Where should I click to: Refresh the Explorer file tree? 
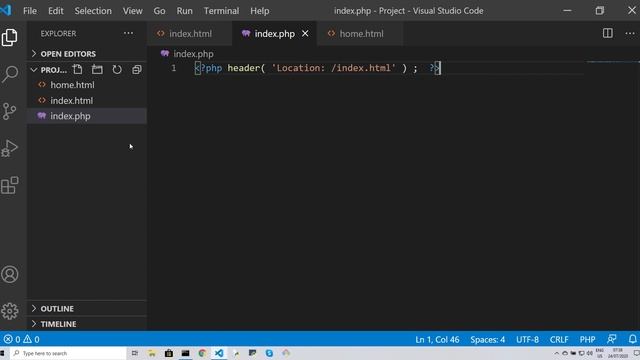pyautogui.click(x=117, y=70)
